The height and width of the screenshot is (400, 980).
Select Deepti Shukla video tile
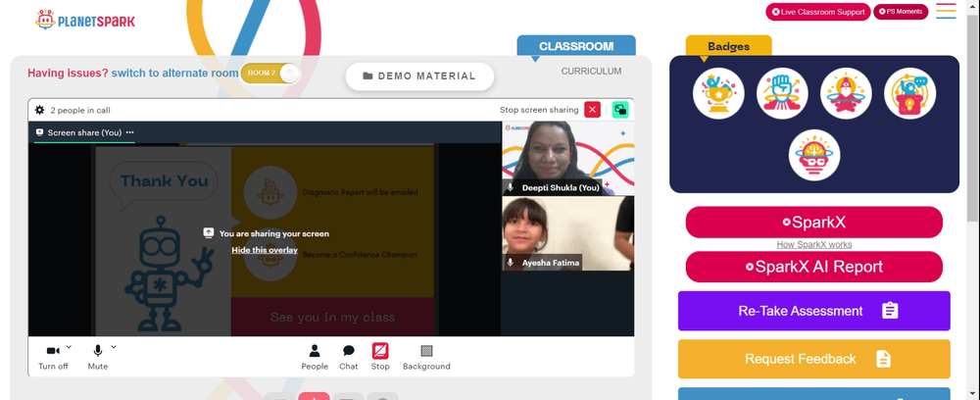pyautogui.click(x=568, y=158)
